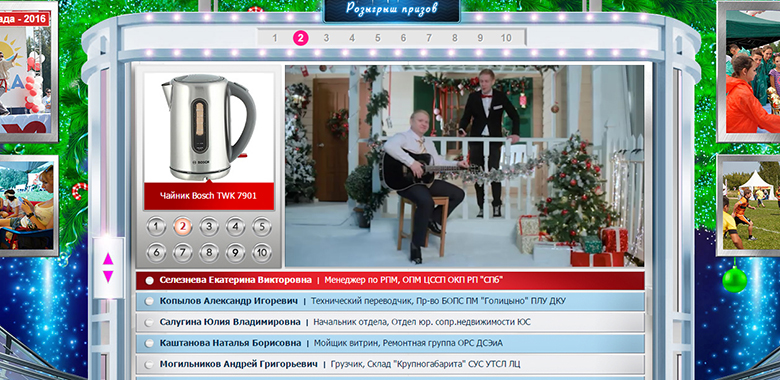The width and height of the screenshot is (780, 380).
Task: Select round prize button 10
Action: click(x=262, y=253)
